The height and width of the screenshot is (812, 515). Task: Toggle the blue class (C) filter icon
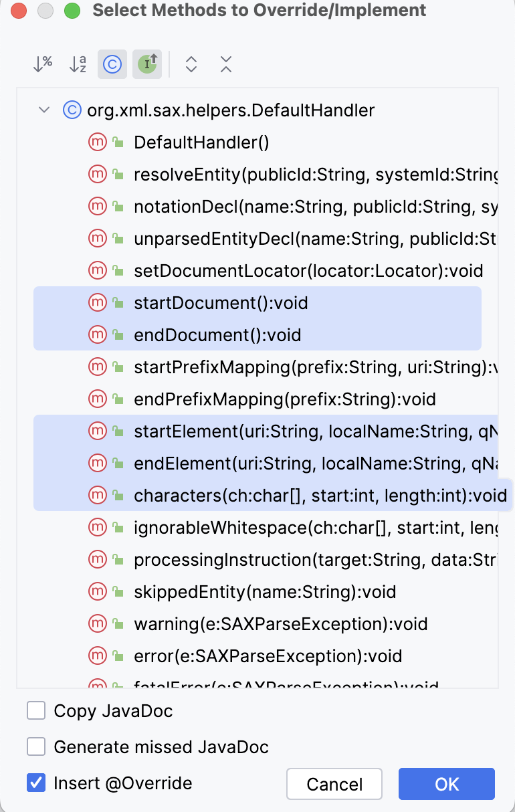[112, 64]
